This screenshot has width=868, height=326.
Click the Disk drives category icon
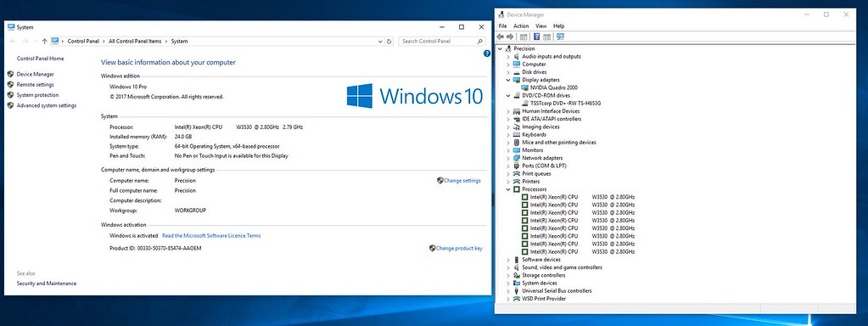517,72
